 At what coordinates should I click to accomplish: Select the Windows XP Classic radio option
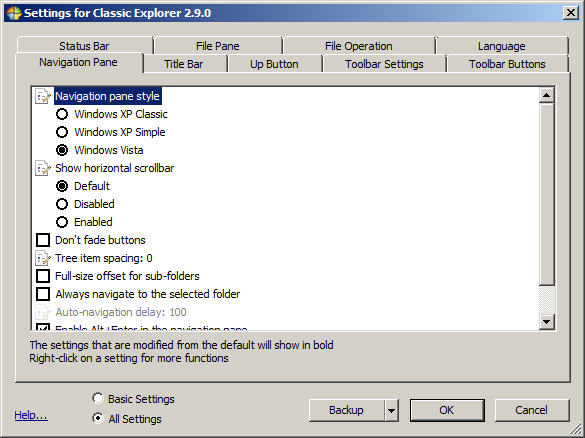coord(62,114)
